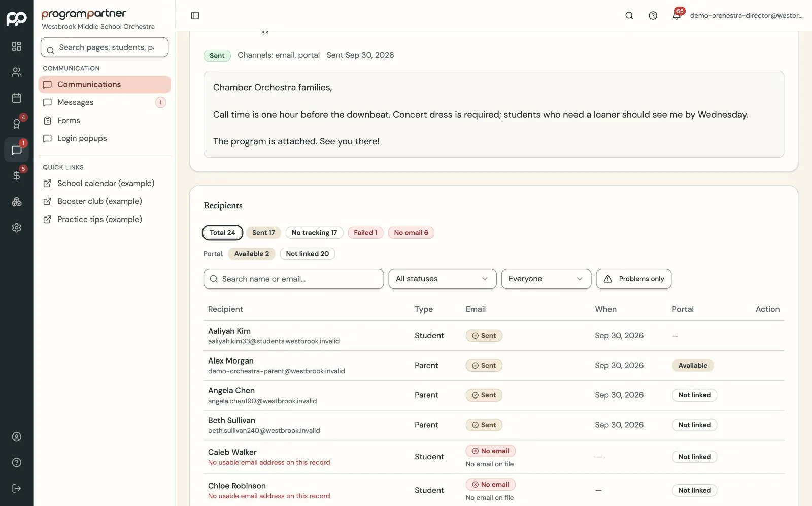Open Booster club (example) link
Screen dimensions: 812x506
[x=105, y=201]
